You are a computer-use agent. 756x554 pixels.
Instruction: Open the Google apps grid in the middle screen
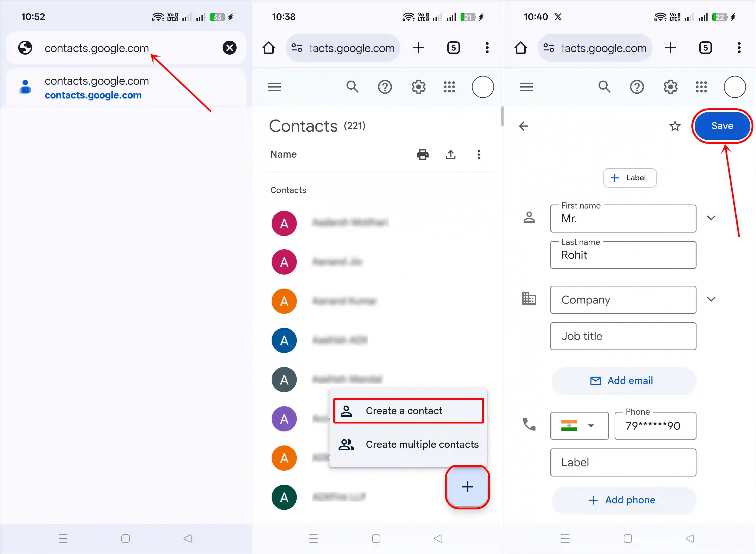[x=449, y=87]
